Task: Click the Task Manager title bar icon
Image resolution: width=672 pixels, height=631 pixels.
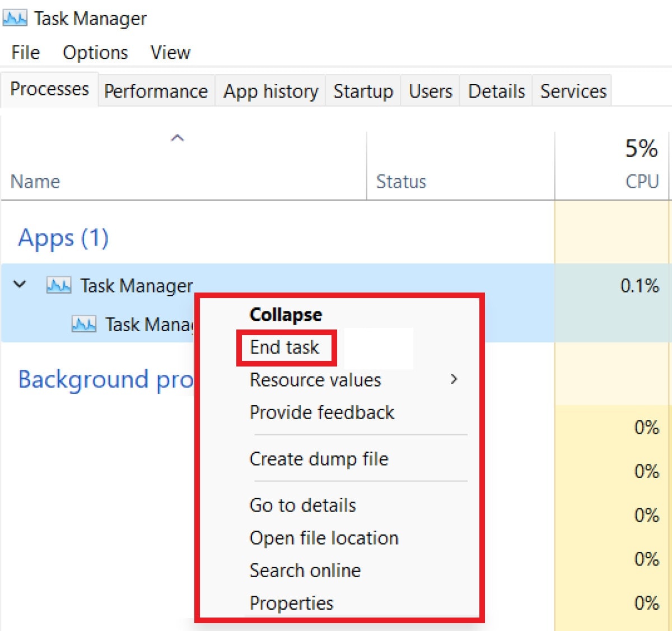Action: (15, 19)
